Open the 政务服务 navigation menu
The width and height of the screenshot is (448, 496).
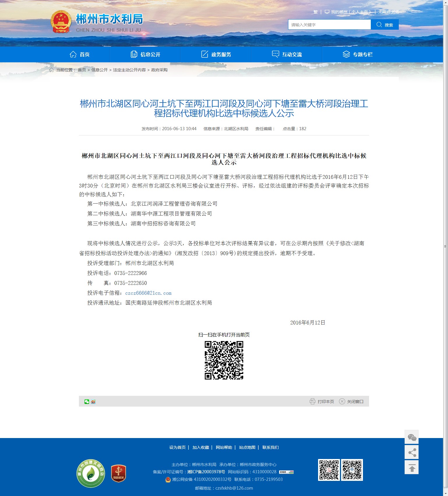tap(216, 54)
